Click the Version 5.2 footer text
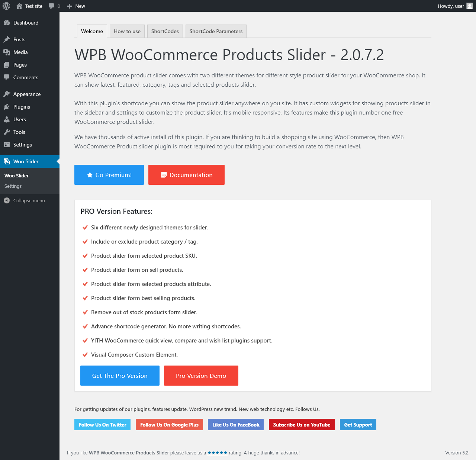 tap(457, 453)
